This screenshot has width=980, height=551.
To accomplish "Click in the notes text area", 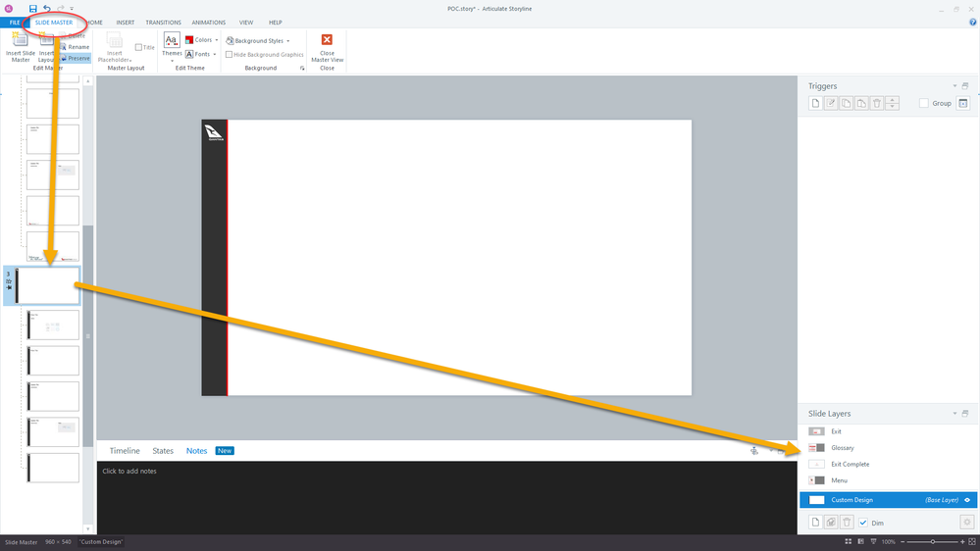I will (x=447, y=498).
